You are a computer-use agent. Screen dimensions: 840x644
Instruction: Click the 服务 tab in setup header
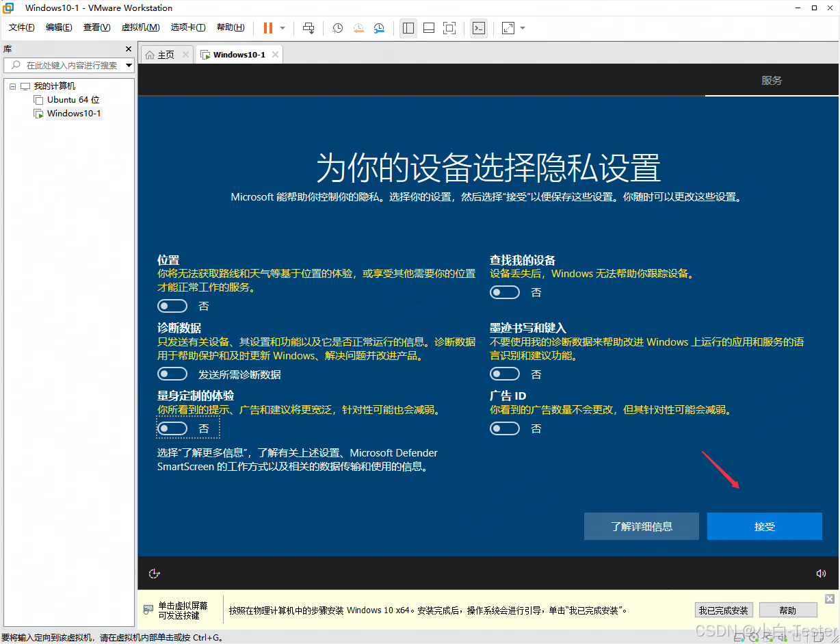[x=772, y=80]
